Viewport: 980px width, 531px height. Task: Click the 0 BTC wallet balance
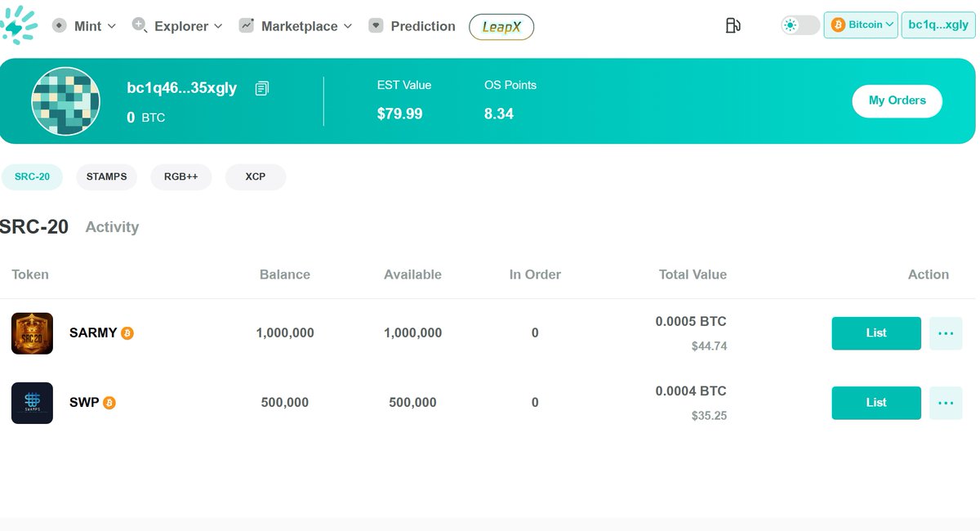[146, 118]
